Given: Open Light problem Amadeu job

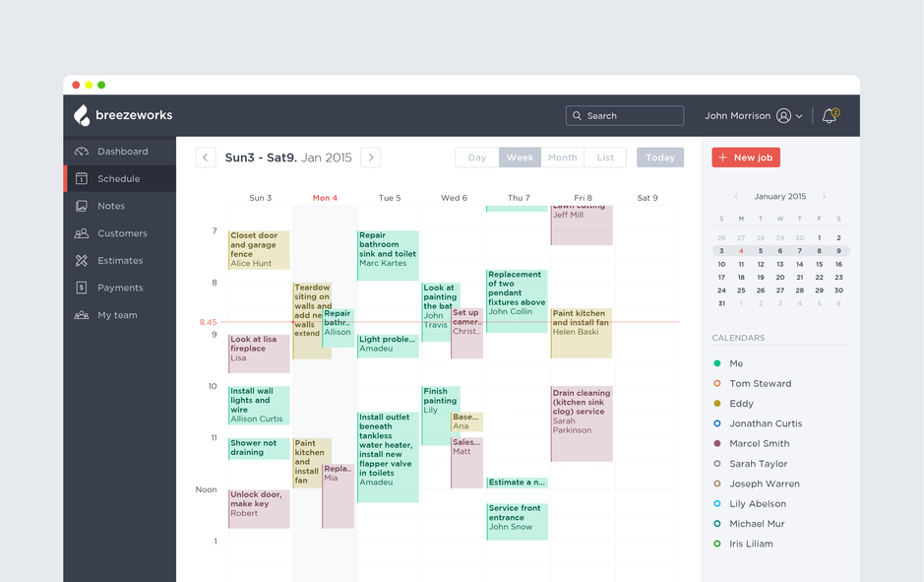Looking at the screenshot, I should (x=388, y=346).
